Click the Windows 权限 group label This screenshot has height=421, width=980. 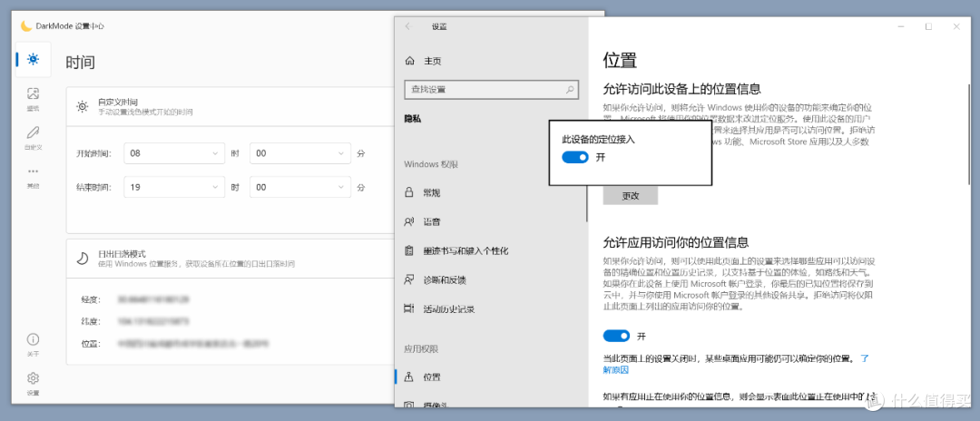[x=431, y=164]
